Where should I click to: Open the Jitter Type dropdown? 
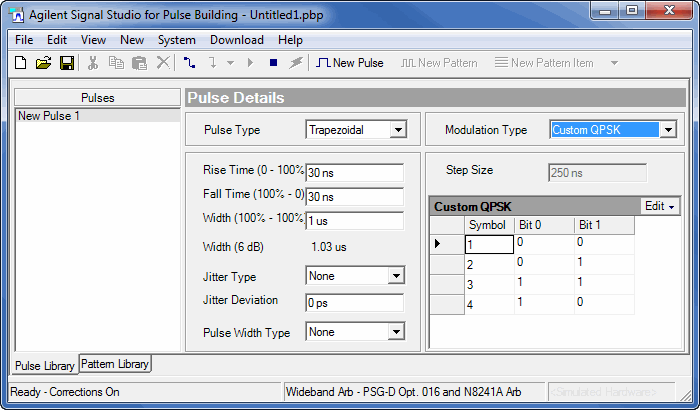395,276
